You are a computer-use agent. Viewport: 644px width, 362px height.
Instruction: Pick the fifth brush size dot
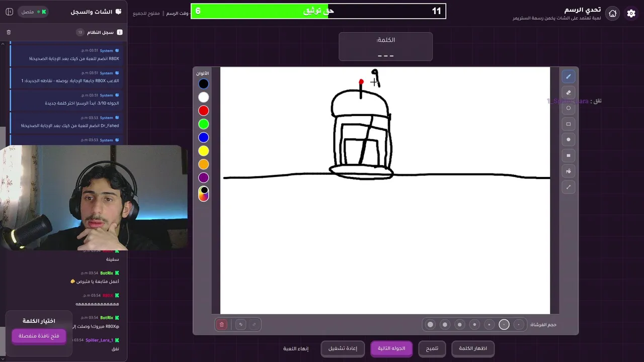459,325
